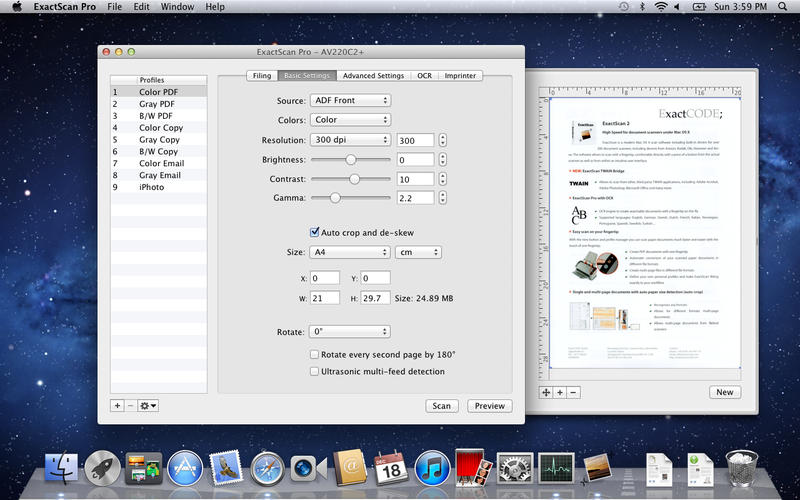Click the Preview button
800x500 pixels.
[489, 406]
